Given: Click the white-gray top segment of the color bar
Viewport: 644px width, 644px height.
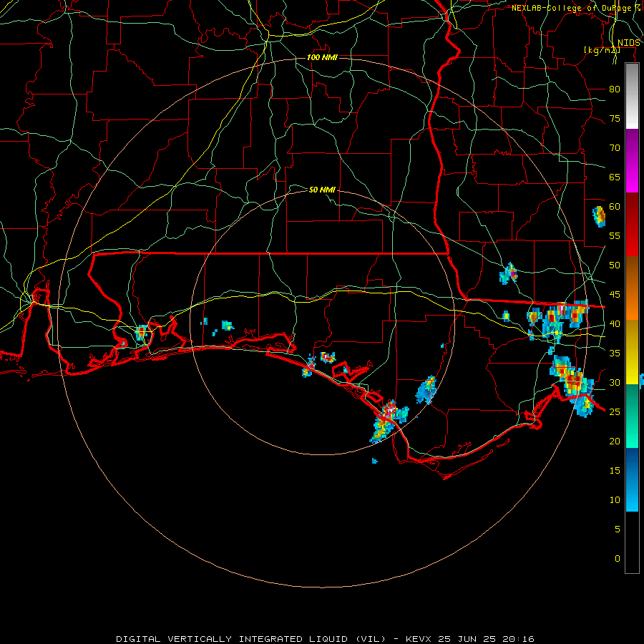Looking at the screenshot, I should [x=632, y=96].
